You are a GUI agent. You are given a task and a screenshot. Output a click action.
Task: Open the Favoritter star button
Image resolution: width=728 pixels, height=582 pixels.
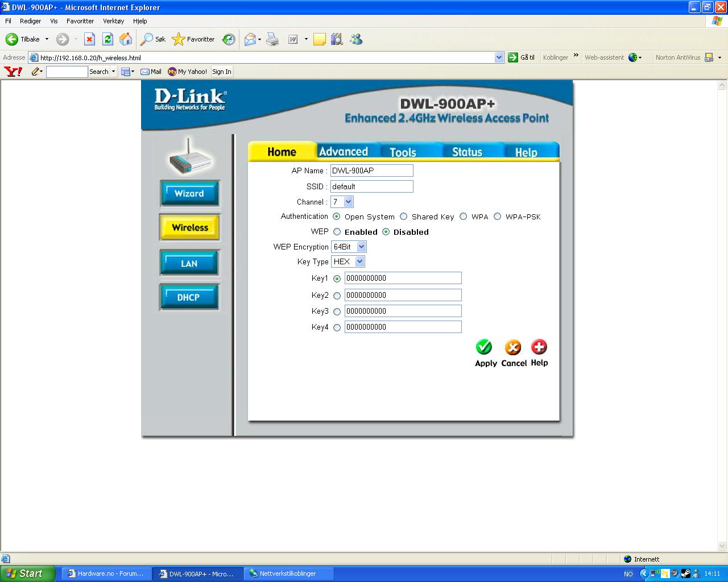click(x=193, y=39)
